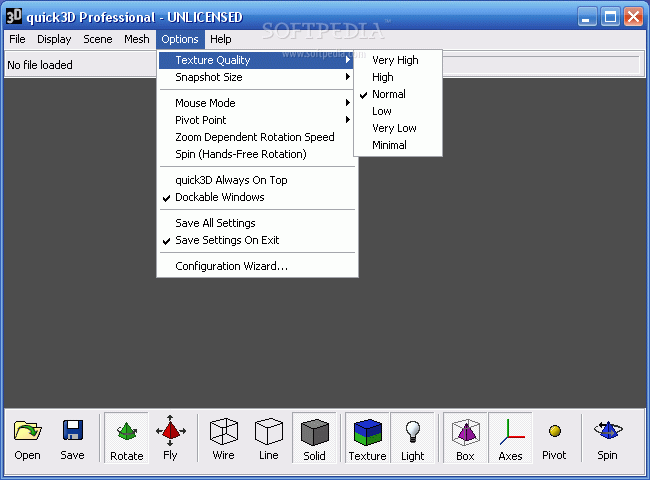Open the Scene menu
Screen dimensions: 650x480
click(x=98, y=39)
